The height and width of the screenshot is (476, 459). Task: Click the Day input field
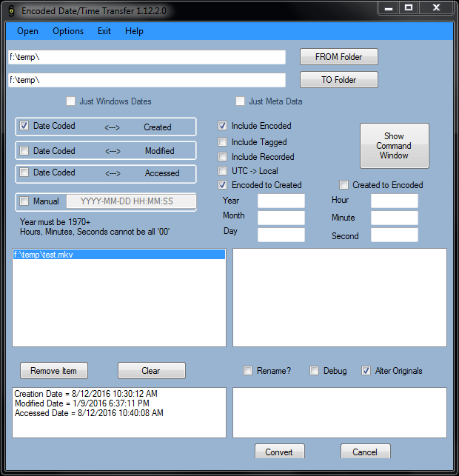pos(281,235)
